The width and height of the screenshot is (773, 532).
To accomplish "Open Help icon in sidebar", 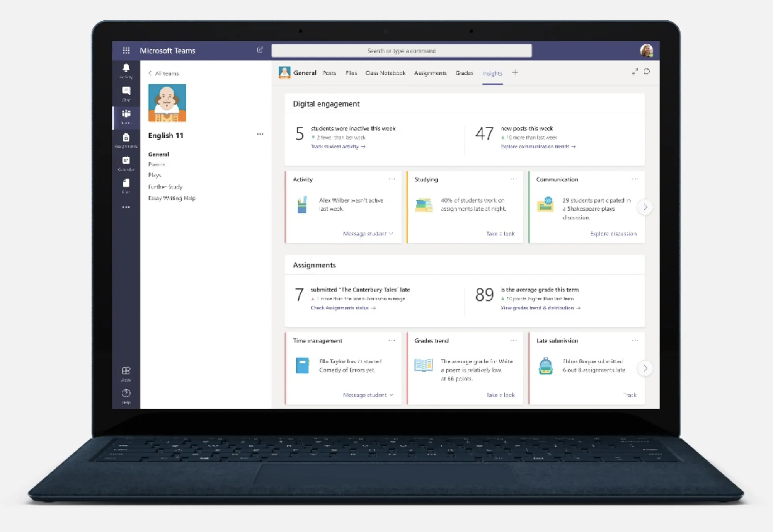I will (126, 396).
